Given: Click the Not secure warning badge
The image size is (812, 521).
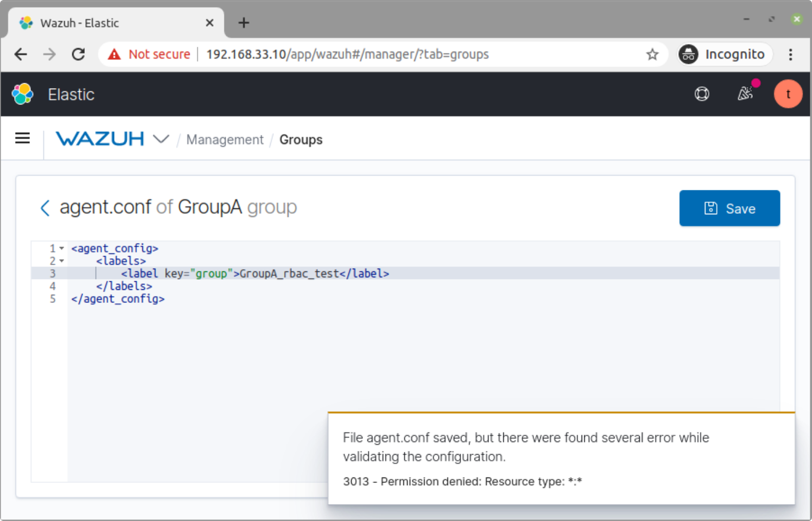Looking at the screenshot, I should (148, 54).
